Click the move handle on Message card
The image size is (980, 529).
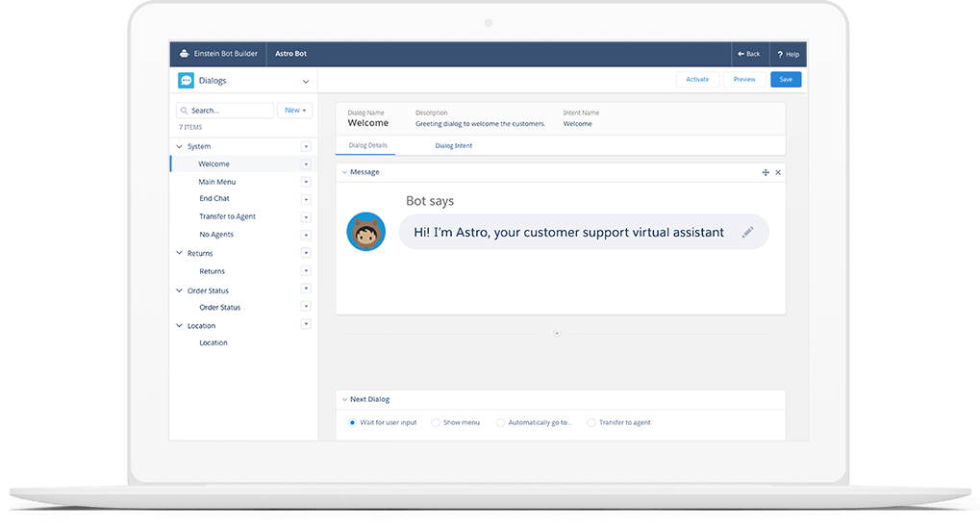click(x=766, y=172)
